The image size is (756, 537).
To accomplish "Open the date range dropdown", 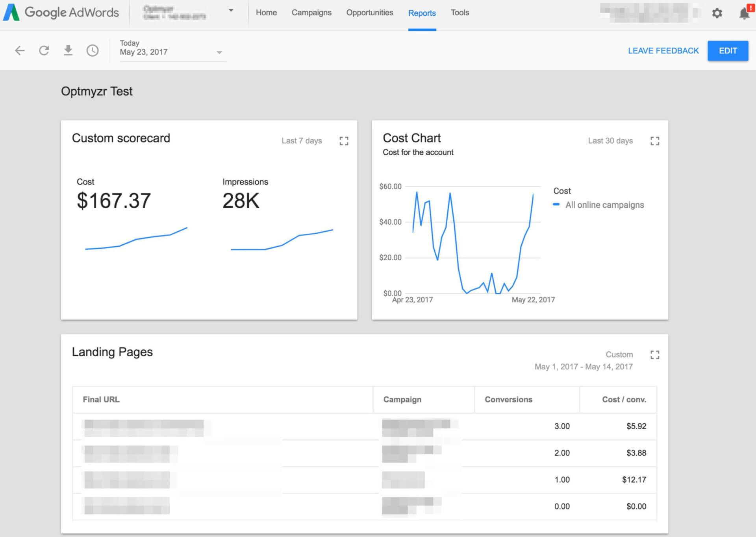I will coord(219,52).
